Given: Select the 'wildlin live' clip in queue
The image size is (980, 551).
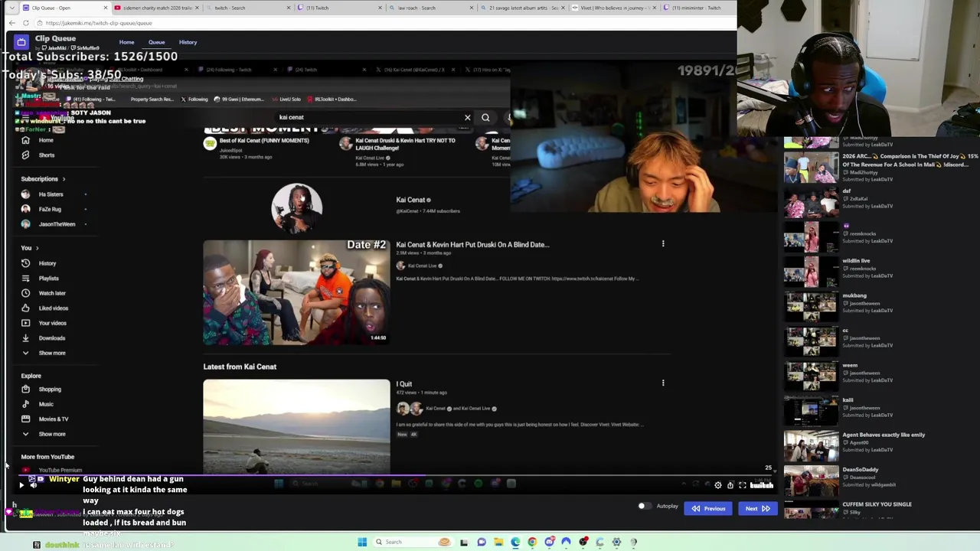Looking at the screenshot, I should [880, 271].
